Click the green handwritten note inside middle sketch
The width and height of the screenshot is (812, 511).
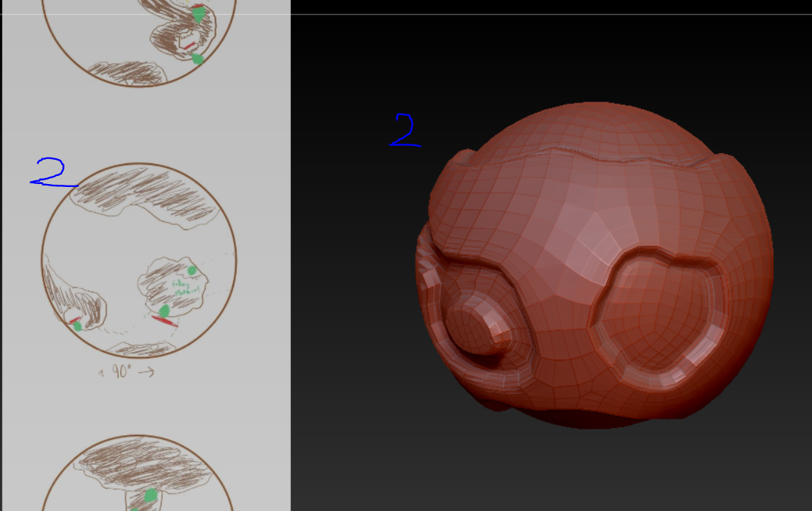click(185, 287)
